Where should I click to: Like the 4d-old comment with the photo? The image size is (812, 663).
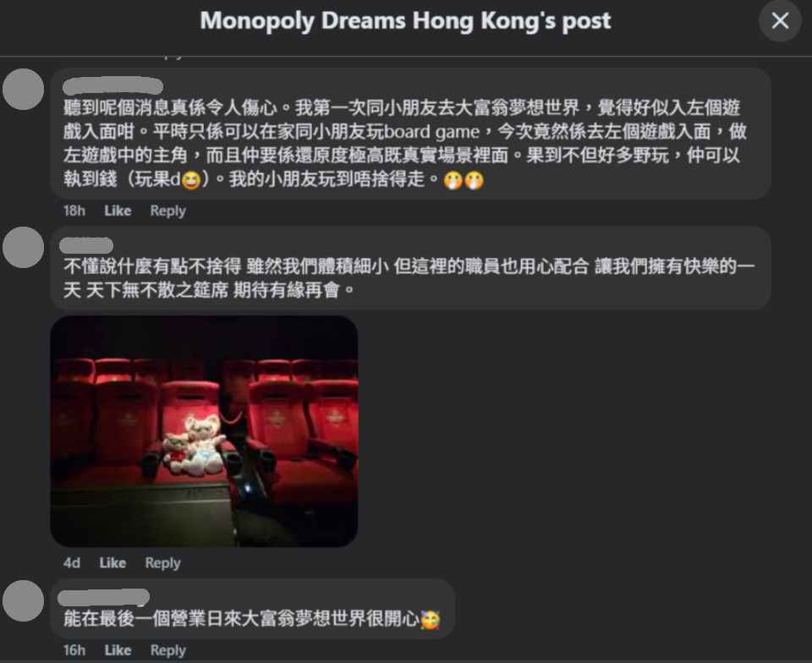(x=112, y=562)
